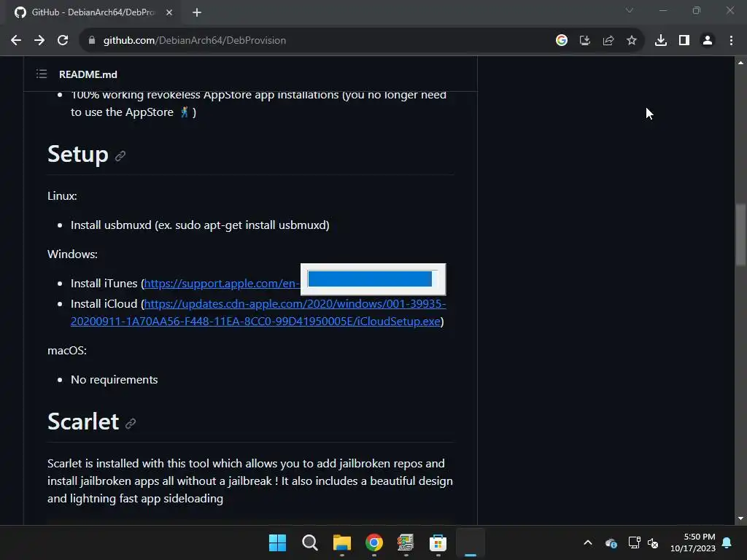Click 'No requirements' text
The image size is (747, 560).
(x=115, y=379)
